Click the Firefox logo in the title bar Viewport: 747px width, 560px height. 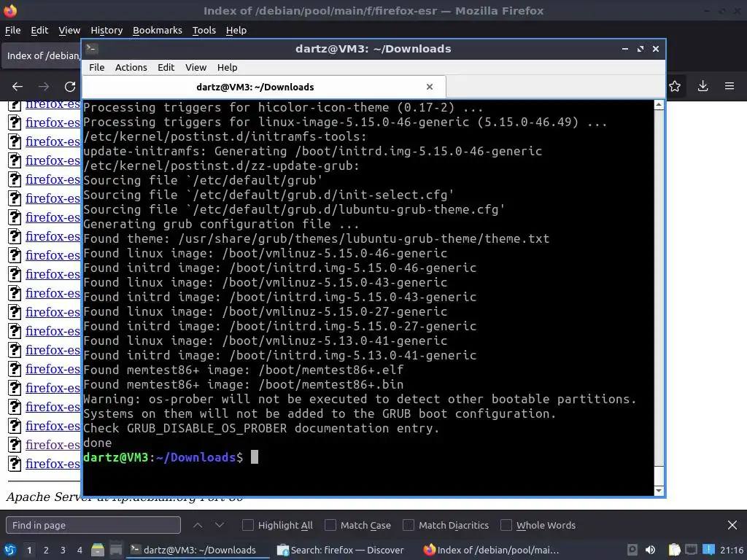pos(10,10)
